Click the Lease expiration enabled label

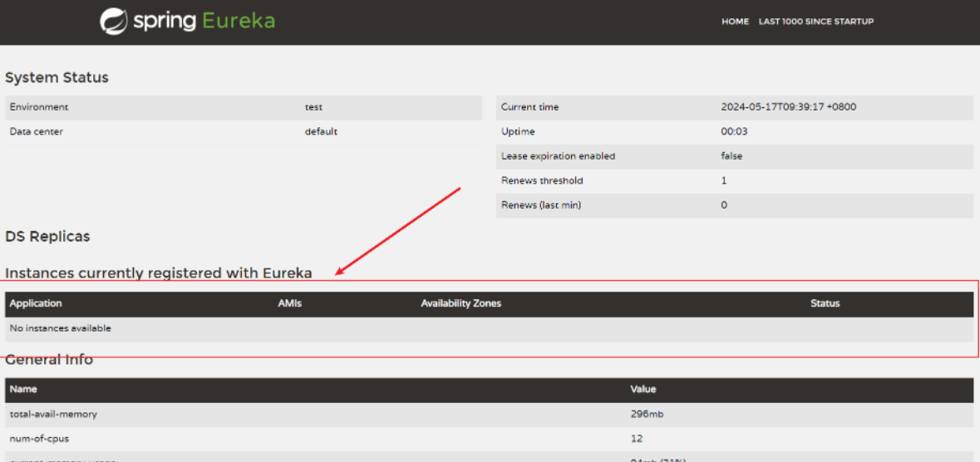pos(558,156)
